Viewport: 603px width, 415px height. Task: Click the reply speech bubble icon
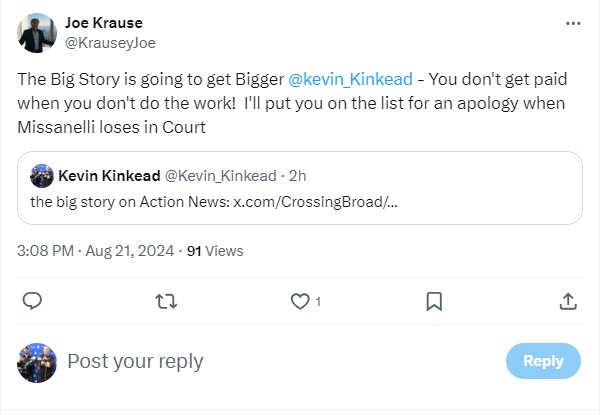pyautogui.click(x=32, y=300)
